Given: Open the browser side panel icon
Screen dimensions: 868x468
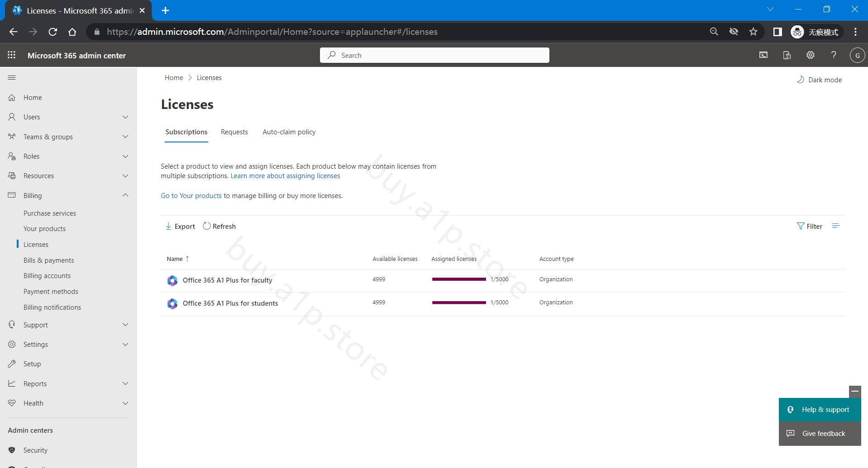Looking at the screenshot, I should coord(777,32).
